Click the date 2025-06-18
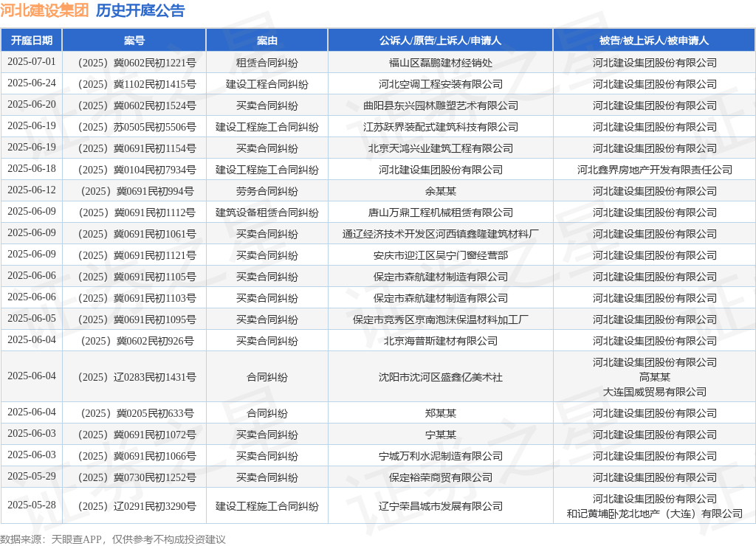 (x=32, y=168)
